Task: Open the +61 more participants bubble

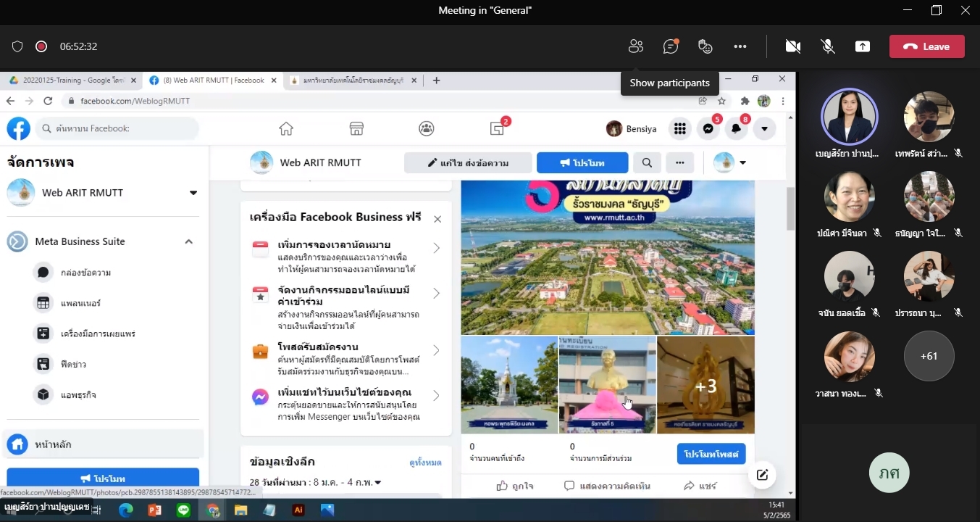Action: tap(929, 356)
